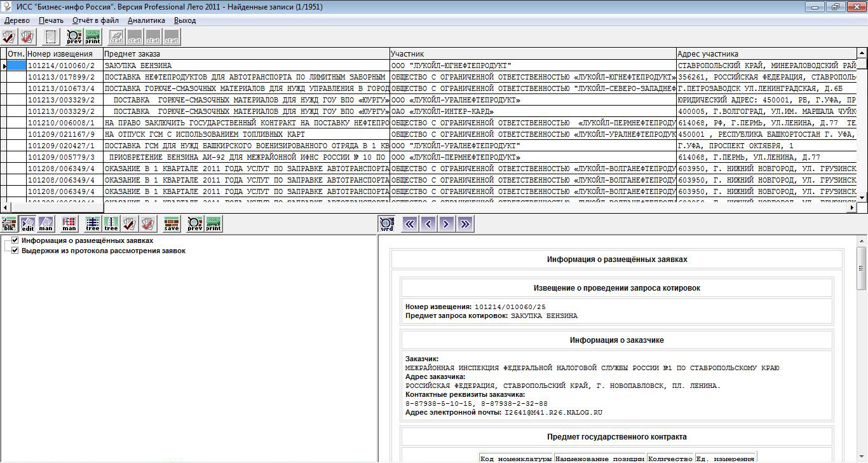This screenshot has width=868, height=463.
Task: Click the 'blk' icon in lower toolbar
Action: tap(9, 224)
